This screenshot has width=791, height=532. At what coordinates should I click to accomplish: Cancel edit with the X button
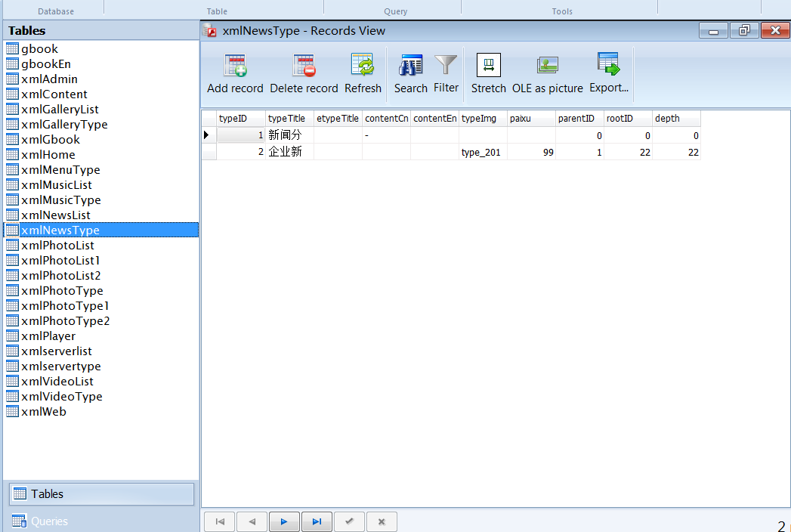point(382,522)
